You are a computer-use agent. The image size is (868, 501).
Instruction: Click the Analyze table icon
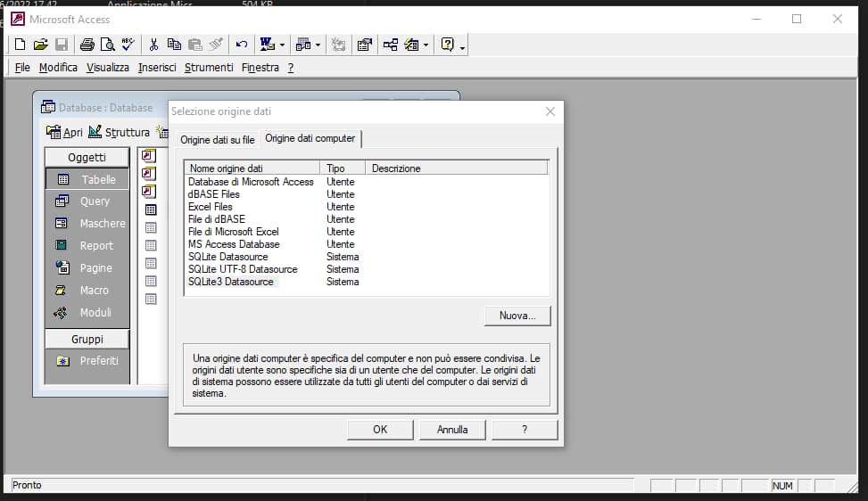tap(303, 45)
